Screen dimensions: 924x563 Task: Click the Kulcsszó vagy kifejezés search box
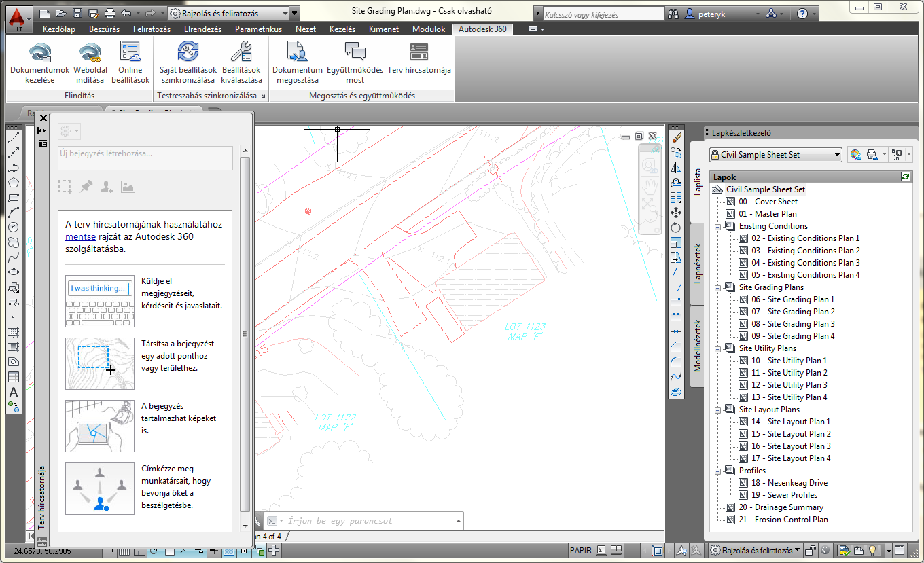pos(603,14)
